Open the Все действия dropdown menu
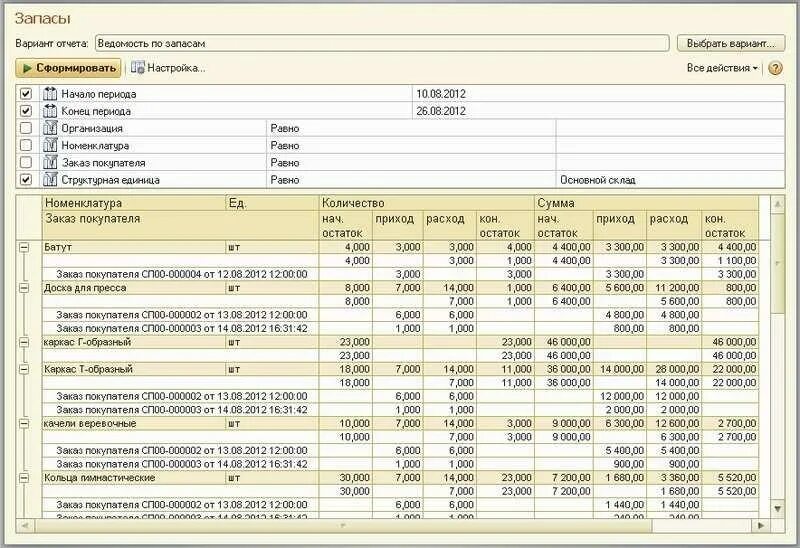The width and height of the screenshot is (800, 548). tap(722, 68)
